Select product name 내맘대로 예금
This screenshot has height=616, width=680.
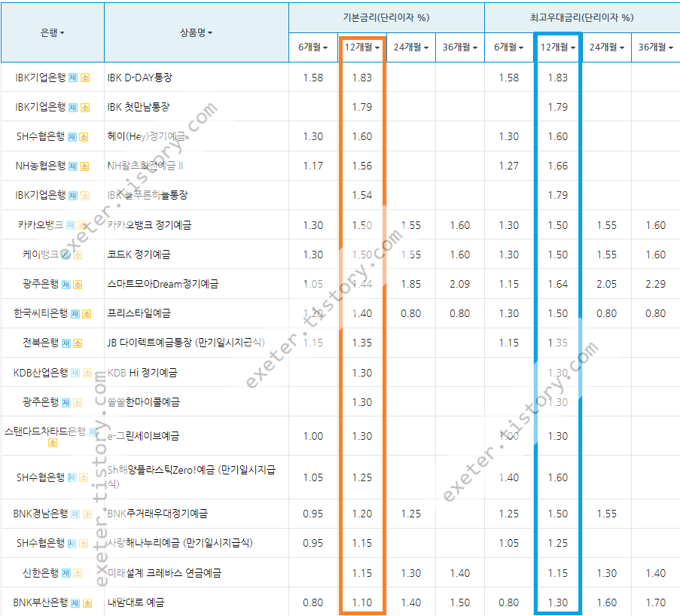[x=136, y=602]
